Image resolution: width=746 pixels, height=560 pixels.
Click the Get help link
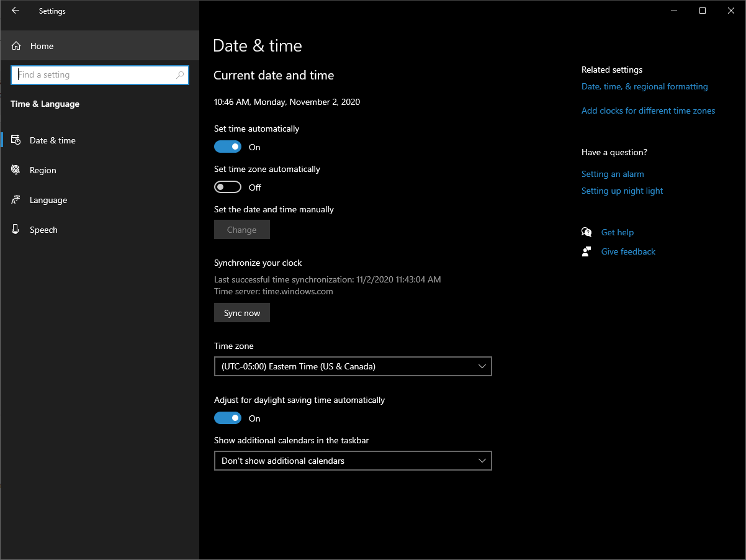(x=618, y=232)
